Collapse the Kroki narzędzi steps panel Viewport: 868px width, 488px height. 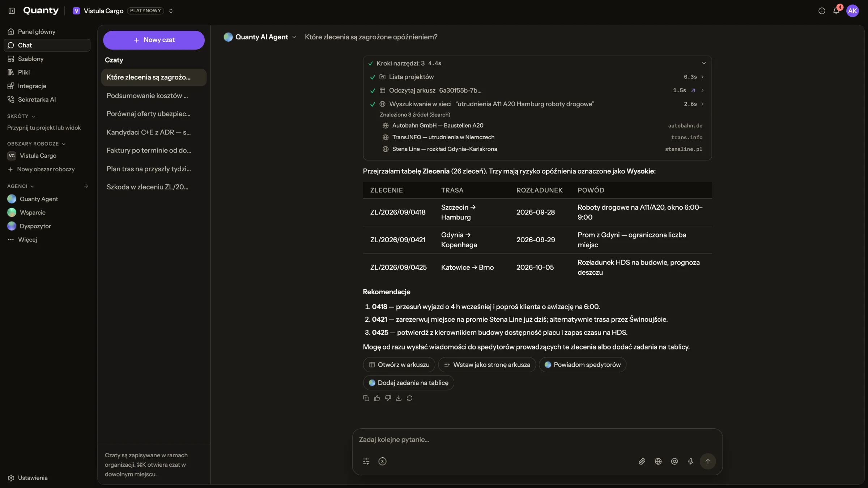click(x=704, y=63)
